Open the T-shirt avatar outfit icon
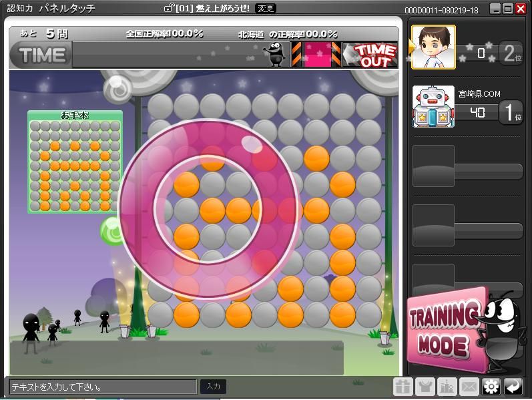This screenshot has width=532, height=400. click(x=425, y=387)
